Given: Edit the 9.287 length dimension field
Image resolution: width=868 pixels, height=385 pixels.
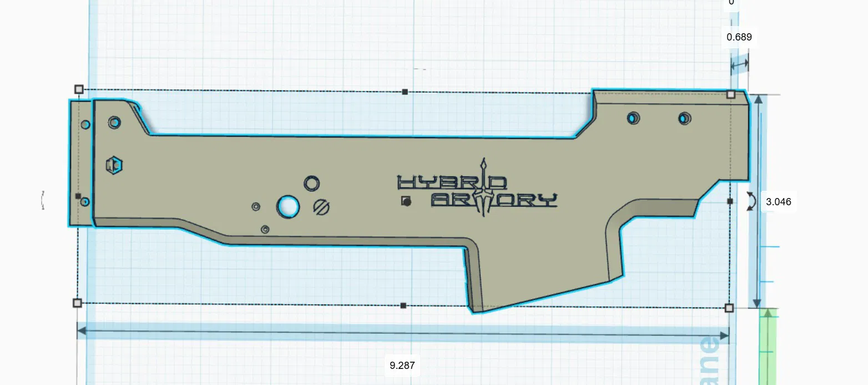Looking at the screenshot, I should click(x=402, y=366).
